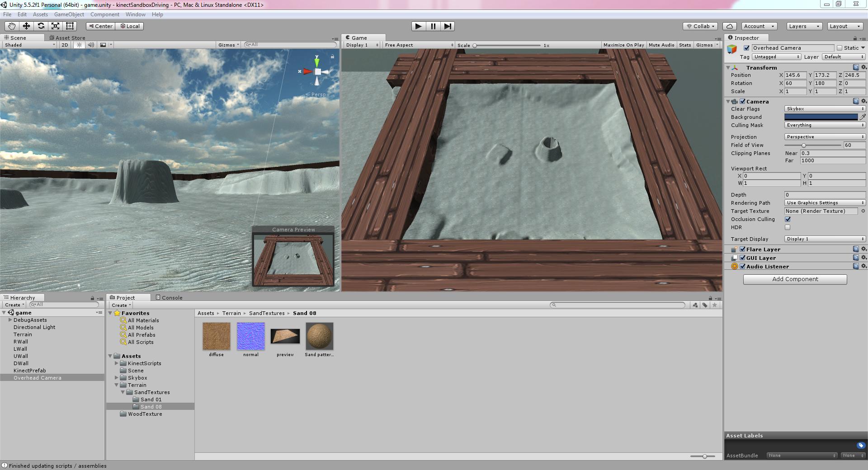Select Target Texture object picker circle
The image size is (868, 470).
(863, 211)
